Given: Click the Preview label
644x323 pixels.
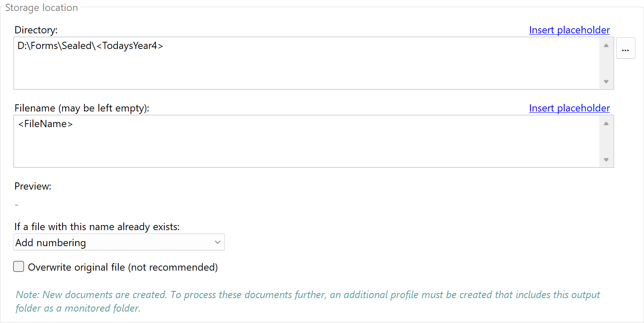Looking at the screenshot, I should [x=33, y=186].
